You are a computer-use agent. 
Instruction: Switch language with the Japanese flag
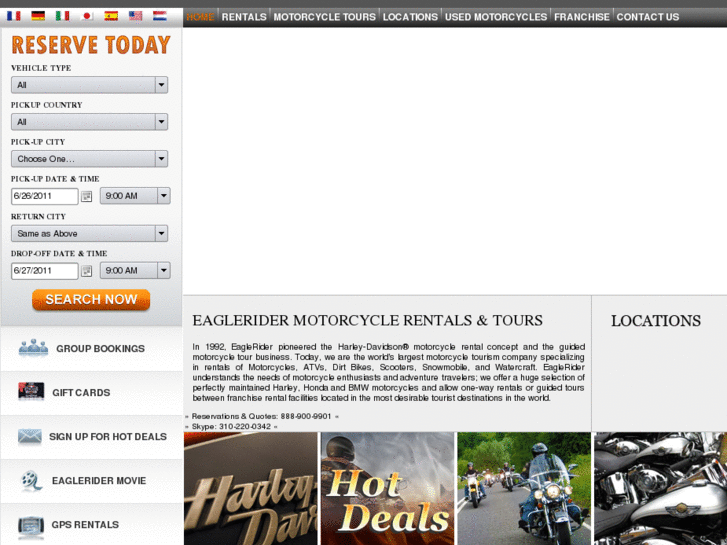[x=87, y=16]
